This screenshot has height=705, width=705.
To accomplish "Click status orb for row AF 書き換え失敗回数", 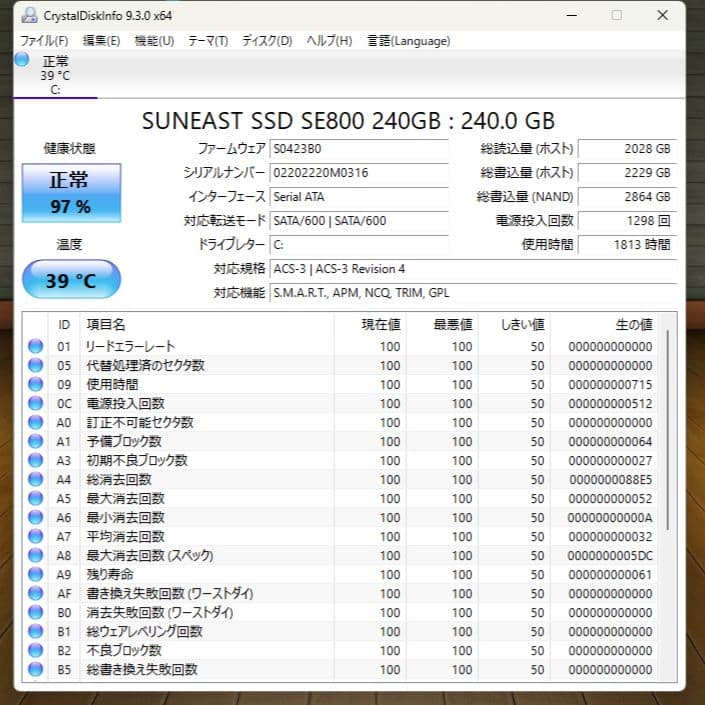I will click(36, 593).
